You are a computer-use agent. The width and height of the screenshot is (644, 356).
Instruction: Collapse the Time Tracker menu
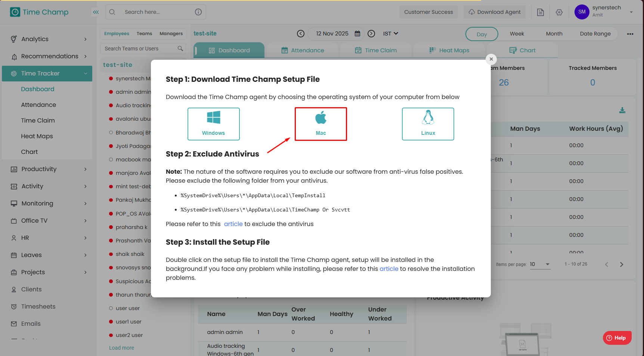coord(47,73)
